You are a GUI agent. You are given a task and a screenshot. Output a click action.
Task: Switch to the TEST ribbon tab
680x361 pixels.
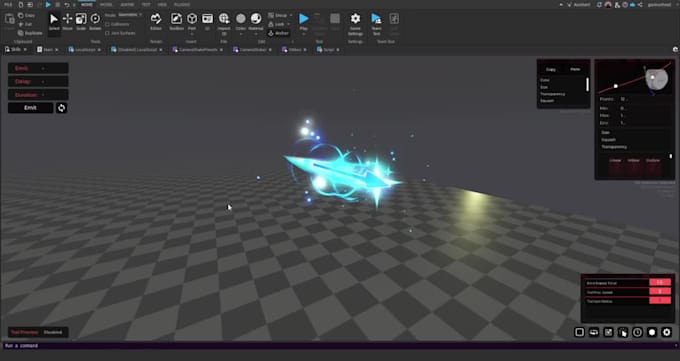click(x=146, y=4)
